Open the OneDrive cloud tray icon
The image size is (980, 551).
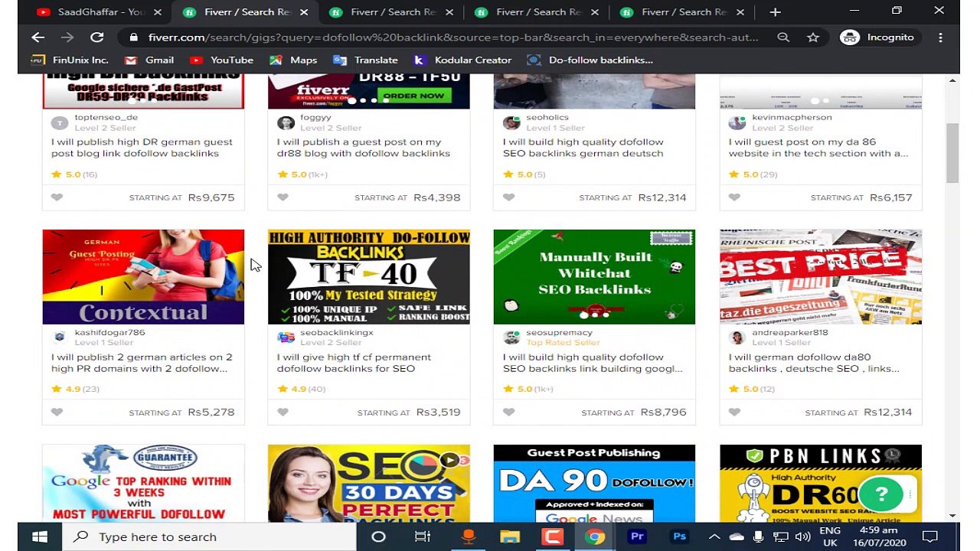(737, 536)
